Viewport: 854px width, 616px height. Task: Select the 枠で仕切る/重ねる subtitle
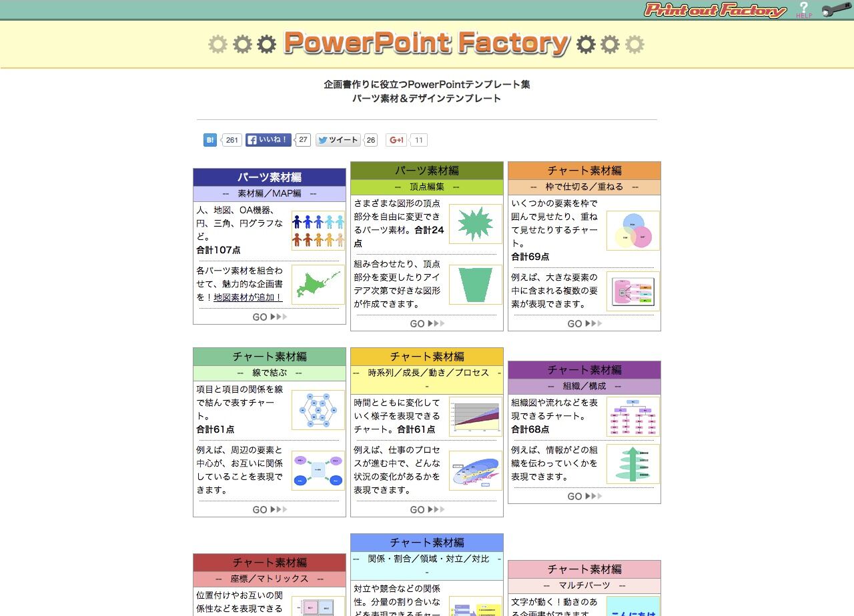(x=584, y=187)
